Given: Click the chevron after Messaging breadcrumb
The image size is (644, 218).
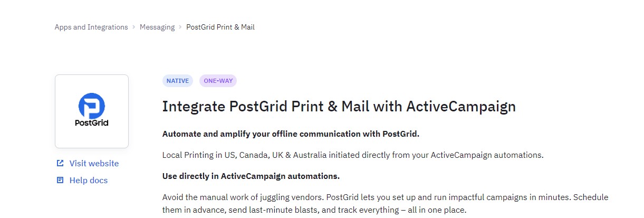Looking at the screenshot, I should [180, 27].
